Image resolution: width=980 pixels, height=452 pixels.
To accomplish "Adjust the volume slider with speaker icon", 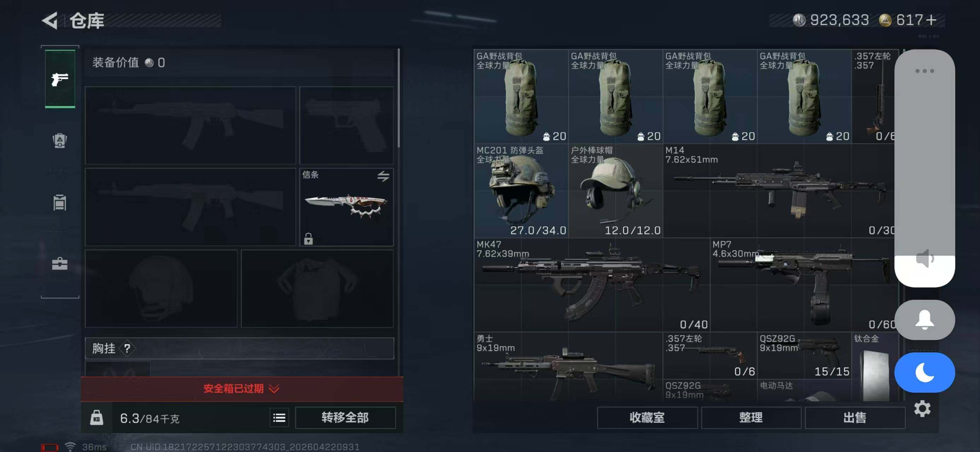I will (x=924, y=168).
